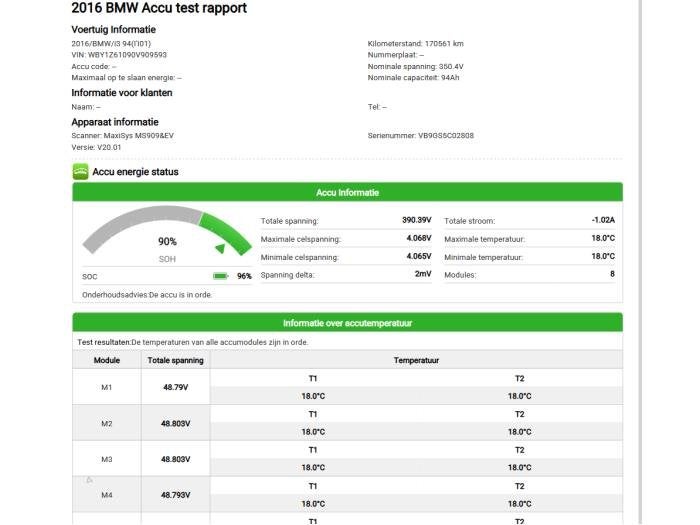
Task: Select the Minimale temperatuur 18.0°C value
Action: [x=603, y=256]
